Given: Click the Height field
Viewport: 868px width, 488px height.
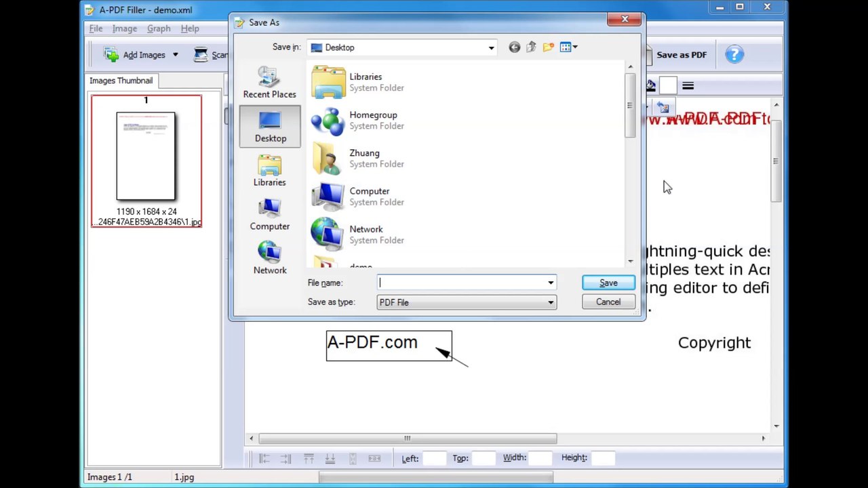Looking at the screenshot, I should (602, 459).
